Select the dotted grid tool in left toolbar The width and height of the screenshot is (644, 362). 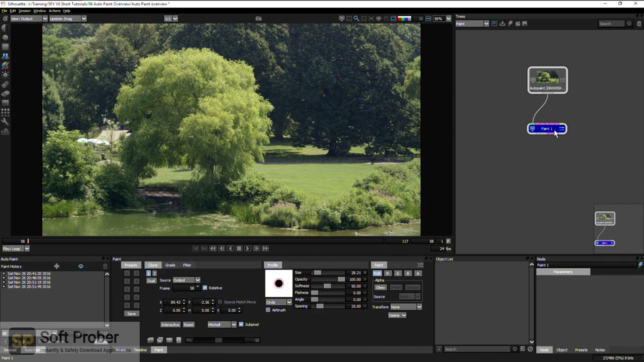point(5,112)
